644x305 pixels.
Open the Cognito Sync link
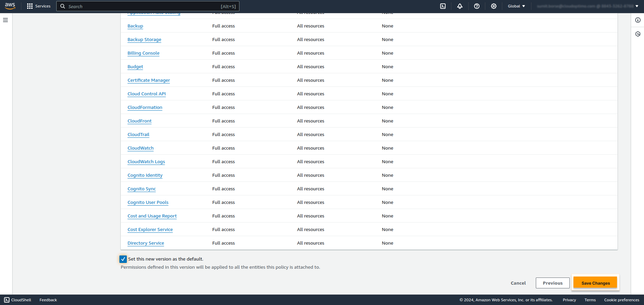click(x=142, y=189)
